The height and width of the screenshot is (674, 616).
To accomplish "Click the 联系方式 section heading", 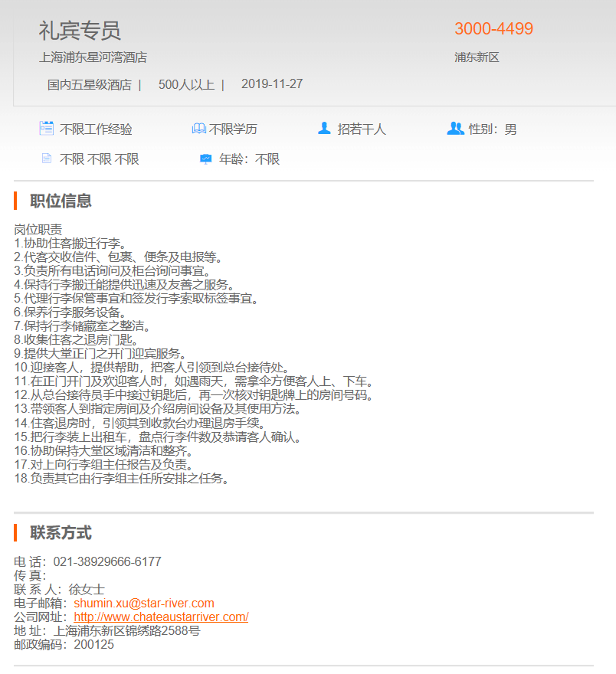I will click(61, 533).
